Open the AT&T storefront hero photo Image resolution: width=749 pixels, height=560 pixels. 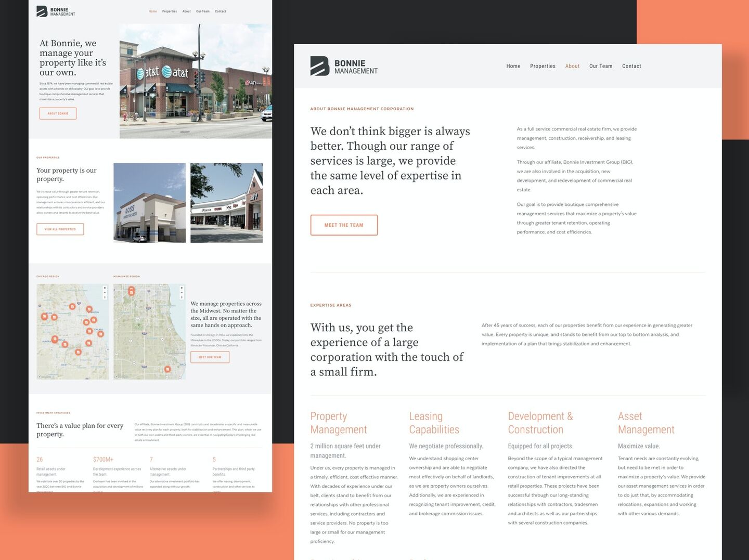pos(196,81)
